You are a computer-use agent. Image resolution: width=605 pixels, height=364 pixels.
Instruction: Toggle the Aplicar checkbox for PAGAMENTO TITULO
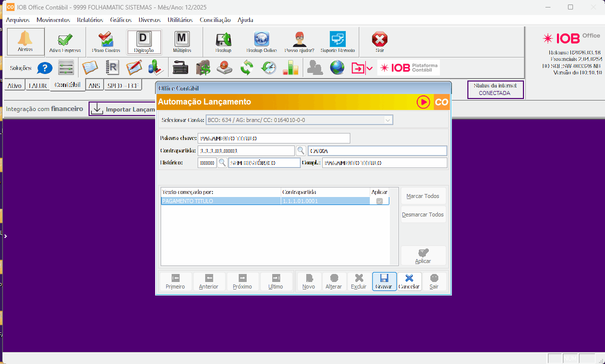379,201
